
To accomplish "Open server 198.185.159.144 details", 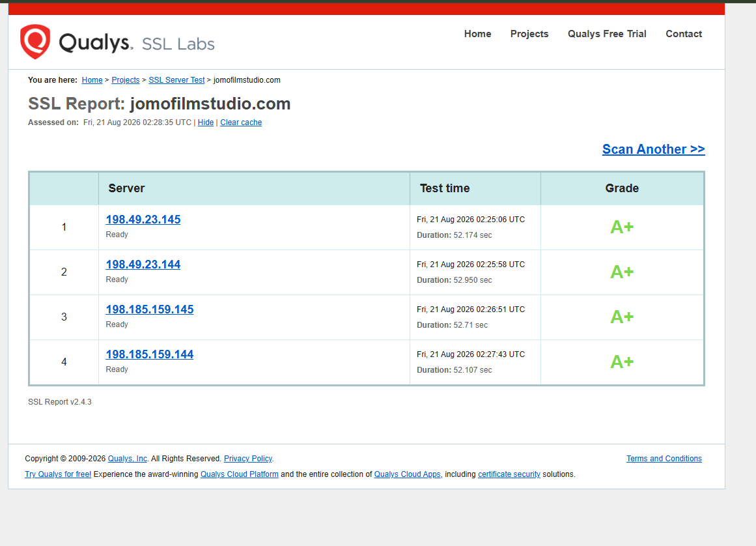I will [x=150, y=354].
